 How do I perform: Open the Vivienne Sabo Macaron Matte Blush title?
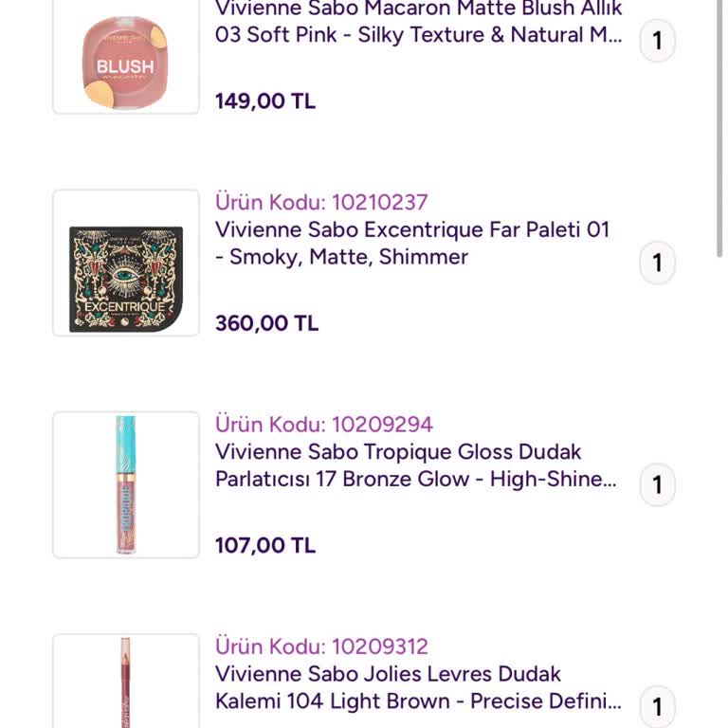point(418,22)
